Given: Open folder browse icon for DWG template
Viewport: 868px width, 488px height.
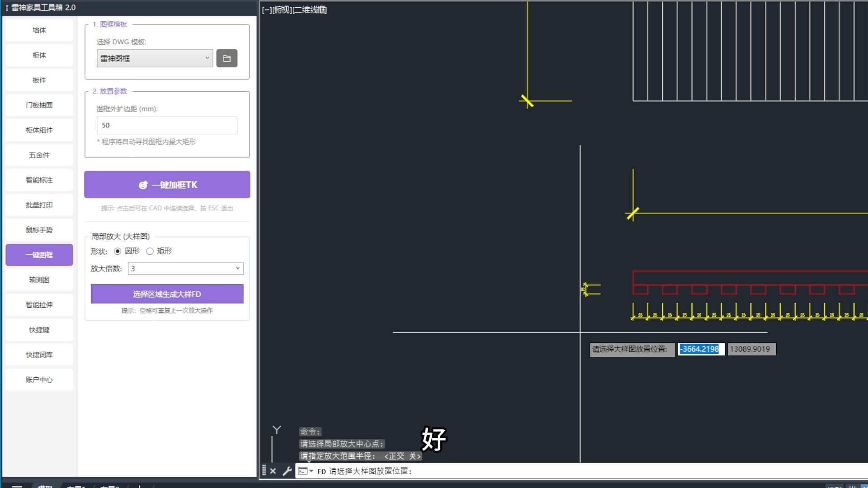Looking at the screenshot, I should (226, 58).
